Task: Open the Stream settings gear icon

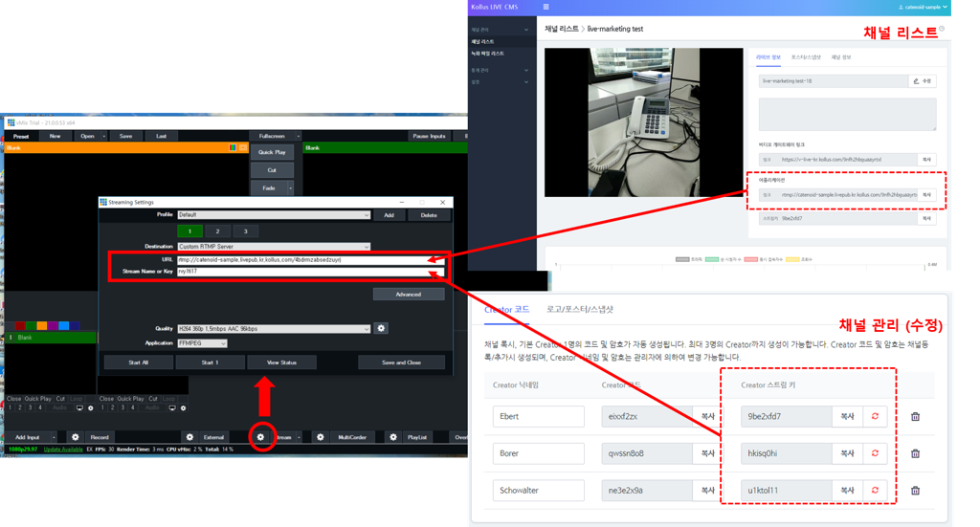Action: [260, 437]
